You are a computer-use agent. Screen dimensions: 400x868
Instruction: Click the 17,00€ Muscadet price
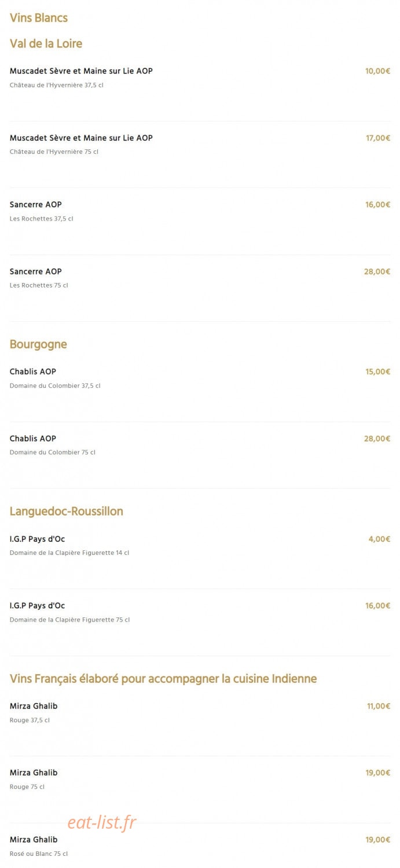(x=378, y=138)
